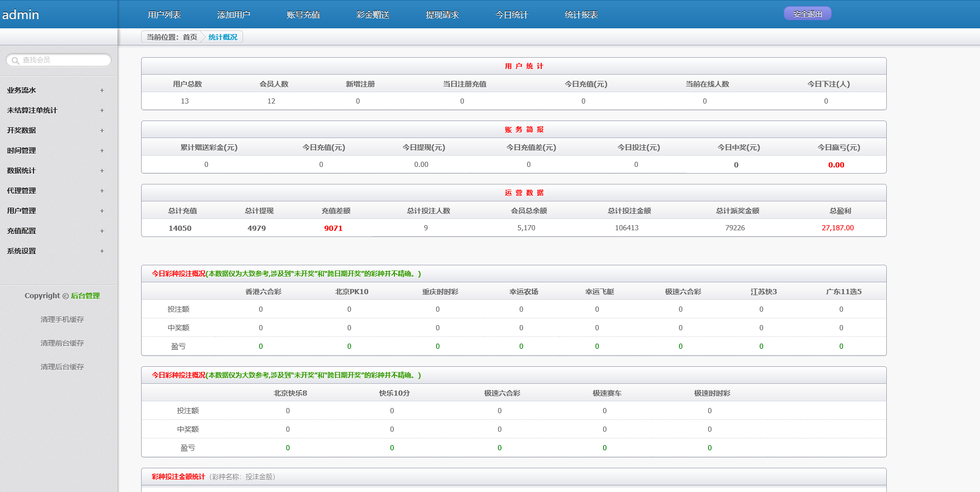Click plus icon beside 时间管理
The height and width of the screenshot is (492, 980).
click(x=102, y=150)
